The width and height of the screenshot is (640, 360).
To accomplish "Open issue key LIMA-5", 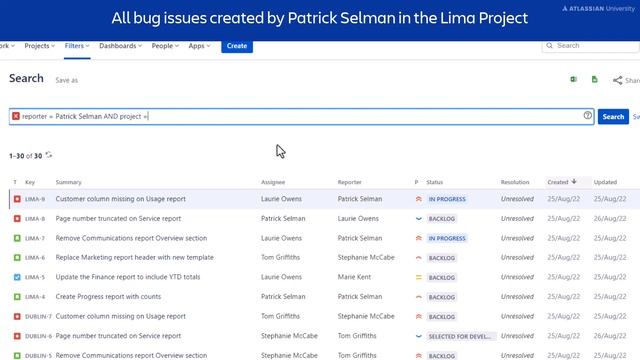I will [x=35, y=277].
